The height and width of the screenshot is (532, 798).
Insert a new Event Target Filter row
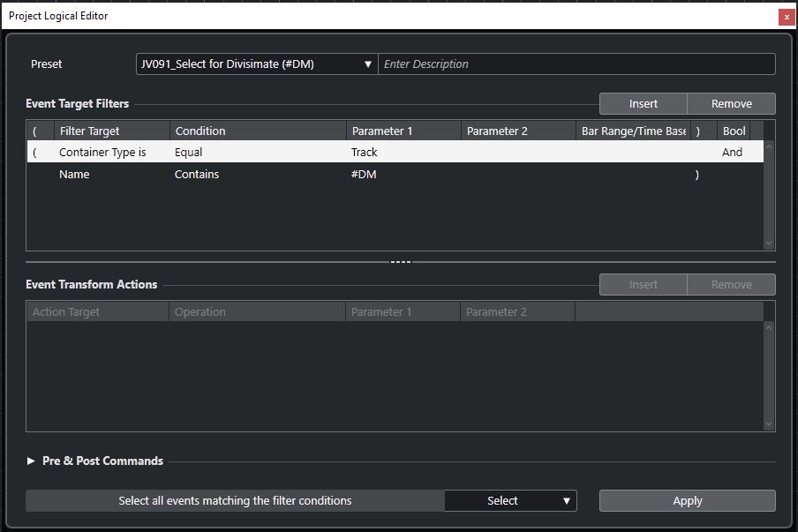coord(644,104)
